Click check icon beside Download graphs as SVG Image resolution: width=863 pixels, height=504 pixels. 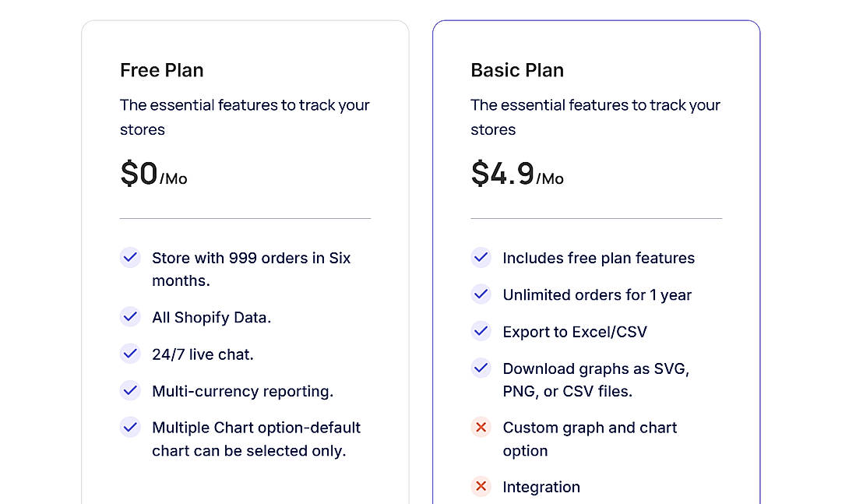point(481,368)
